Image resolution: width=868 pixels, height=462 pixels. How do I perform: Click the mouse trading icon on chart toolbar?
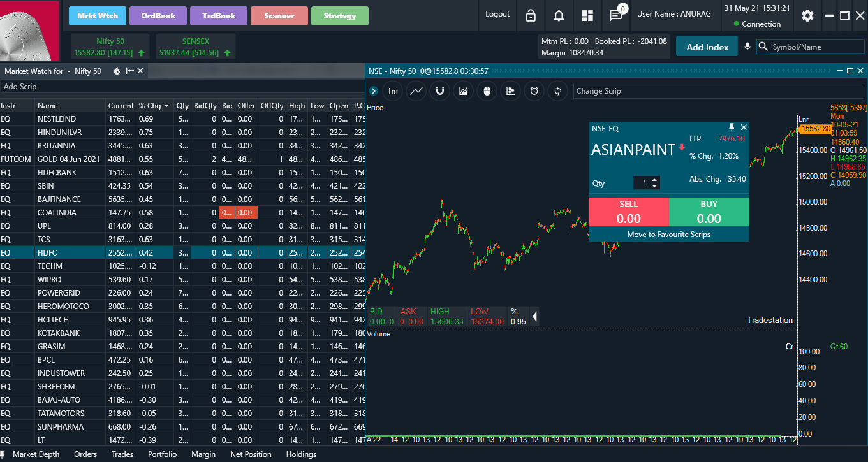[487, 91]
